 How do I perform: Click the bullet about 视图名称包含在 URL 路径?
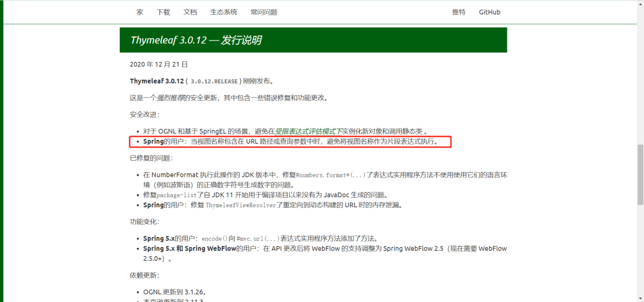pos(291,142)
